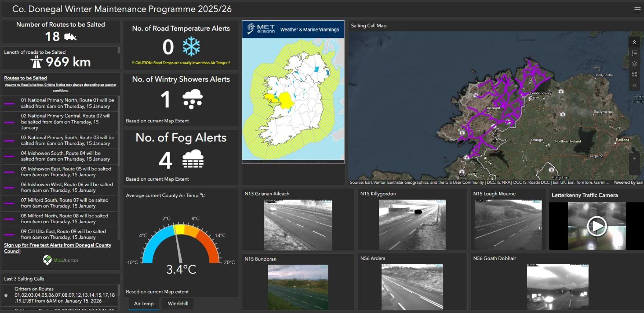Click the dashboard title Co. Donegal Winter Maintenance

coord(122,9)
